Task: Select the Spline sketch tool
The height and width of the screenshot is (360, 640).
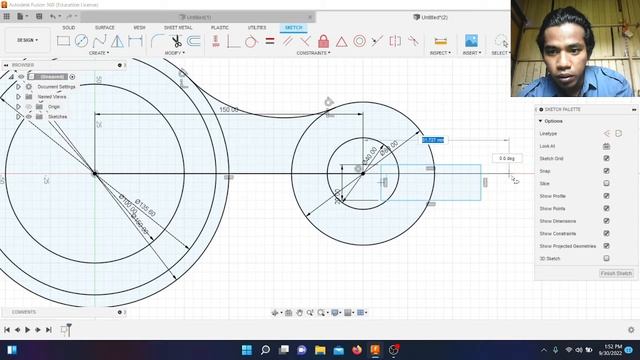Action: [x=99, y=41]
